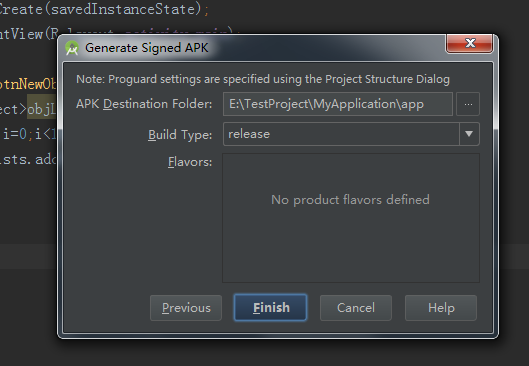Click the APK Destination Folder path field
Image resolution: width=529 pixels, height=366 pixels.
click(x=338, y=104)
